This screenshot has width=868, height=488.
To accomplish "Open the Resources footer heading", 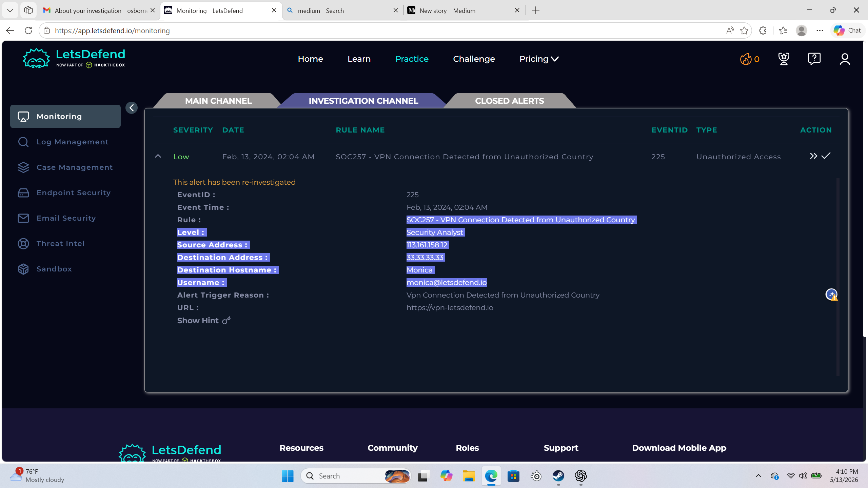I will pyautogui.click(x=301, y=448).
